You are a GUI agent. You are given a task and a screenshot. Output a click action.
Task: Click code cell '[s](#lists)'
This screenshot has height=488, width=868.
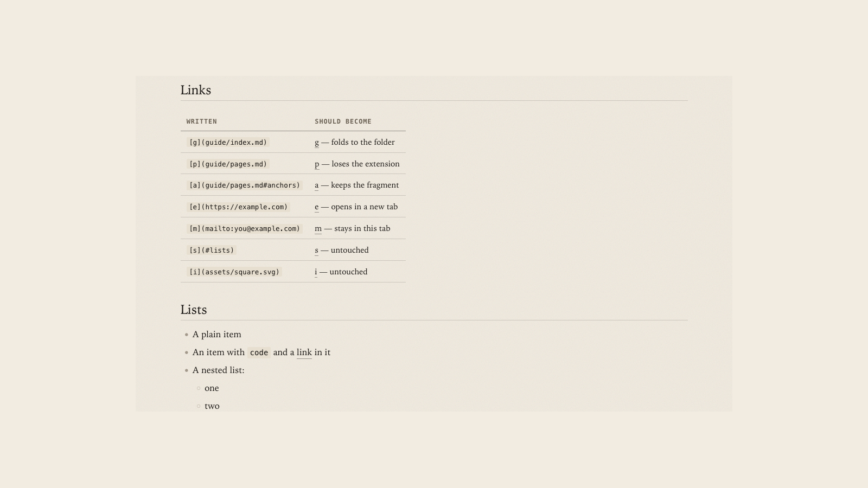(x=212, y=250)
